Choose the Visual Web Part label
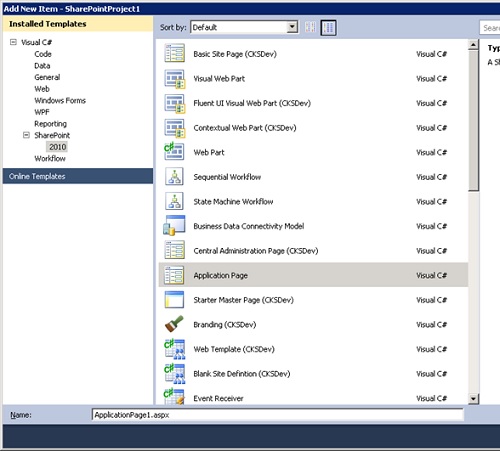This screenshot has width=500, height=451. [x=219, y=79]
